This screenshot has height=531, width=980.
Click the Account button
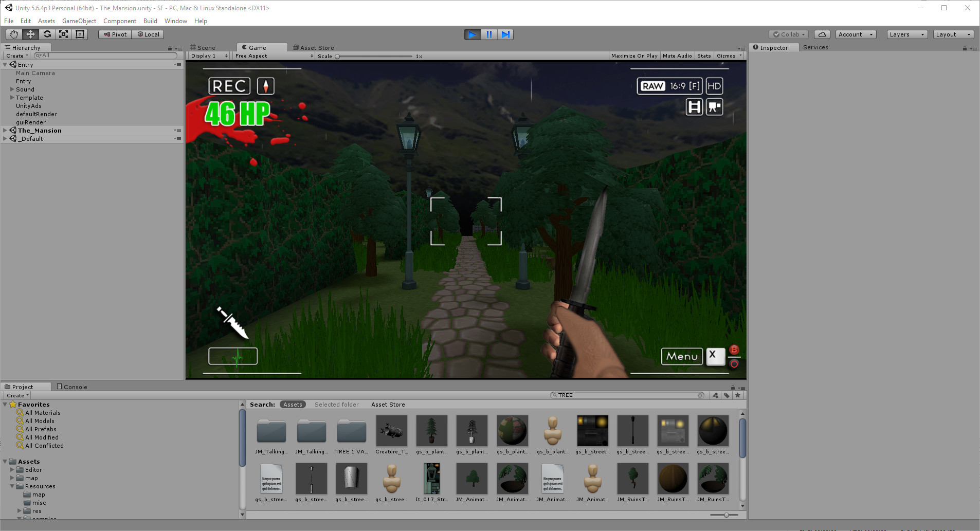855,34
